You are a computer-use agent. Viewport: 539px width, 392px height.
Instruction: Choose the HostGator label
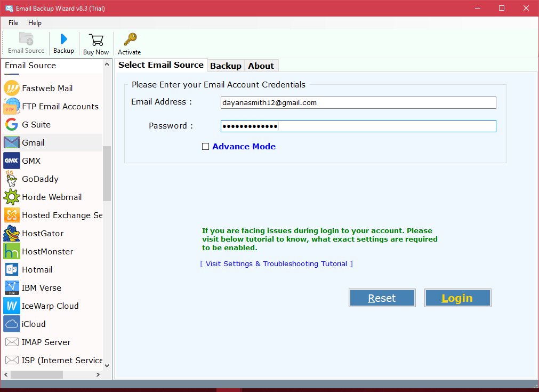click(43, 234)
